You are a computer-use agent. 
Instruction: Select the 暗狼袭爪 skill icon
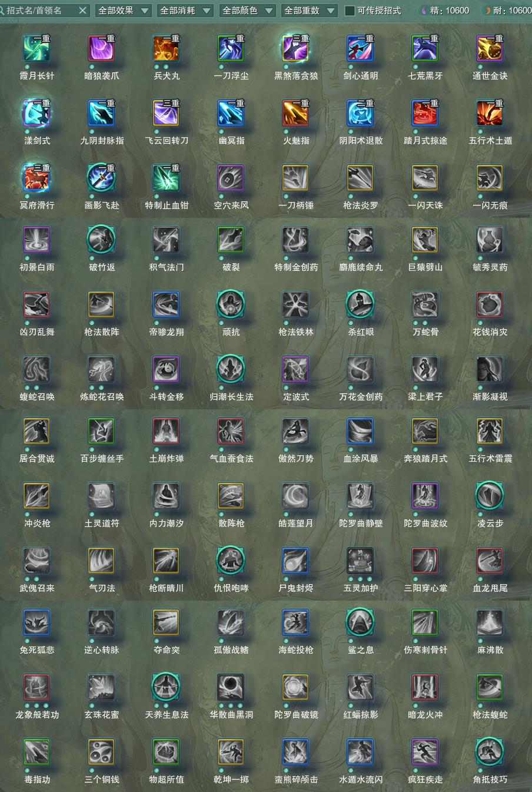pyautogui.click(x=101, y=48)
